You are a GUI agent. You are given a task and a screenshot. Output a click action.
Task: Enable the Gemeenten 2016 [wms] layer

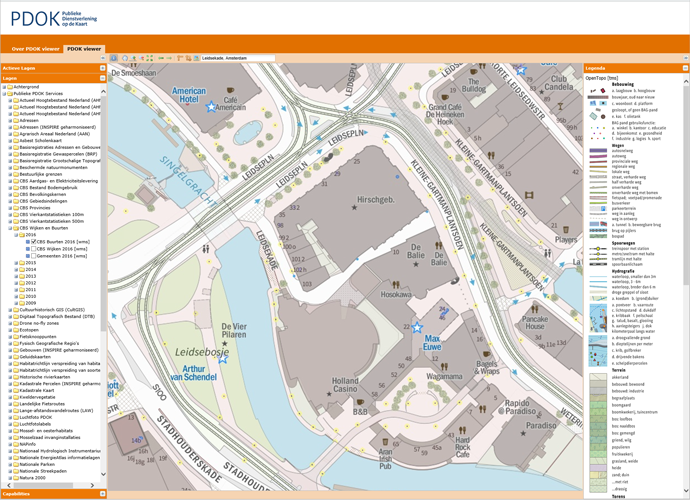(x=34, y=256)
